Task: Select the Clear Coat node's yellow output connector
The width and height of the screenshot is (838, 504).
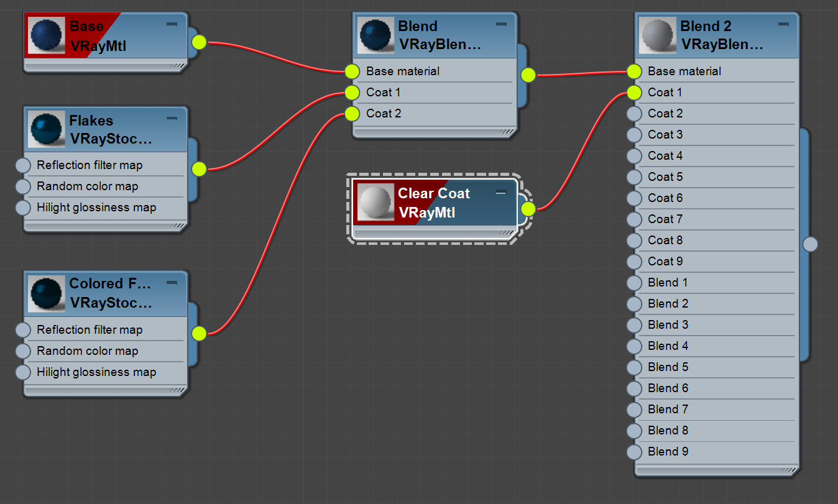Action: tap(528, 209)
